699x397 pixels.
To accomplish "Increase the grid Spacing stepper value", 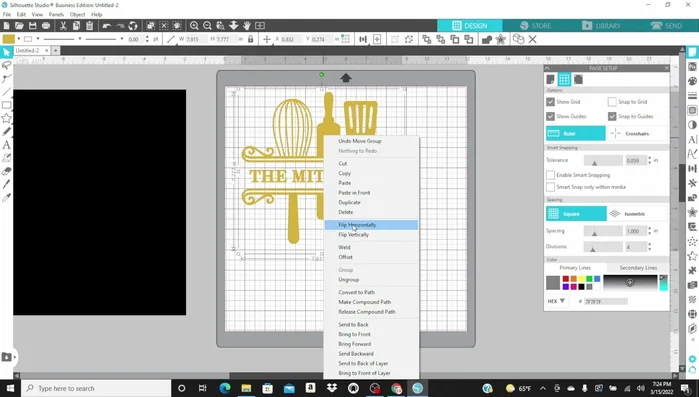I will [x=649, y=228].
